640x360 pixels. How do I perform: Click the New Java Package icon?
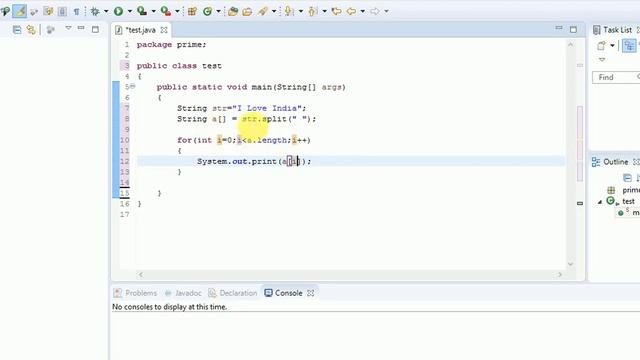click(192, 11)
